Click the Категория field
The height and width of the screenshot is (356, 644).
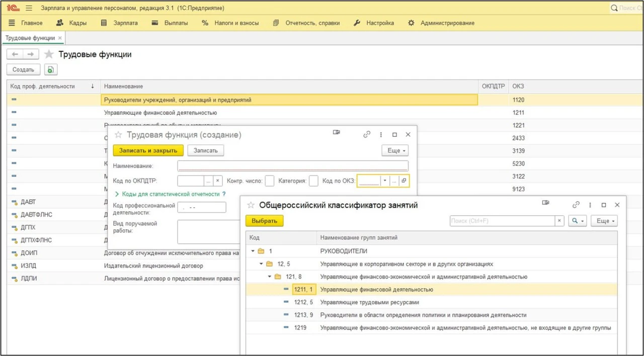coord(313,181)
